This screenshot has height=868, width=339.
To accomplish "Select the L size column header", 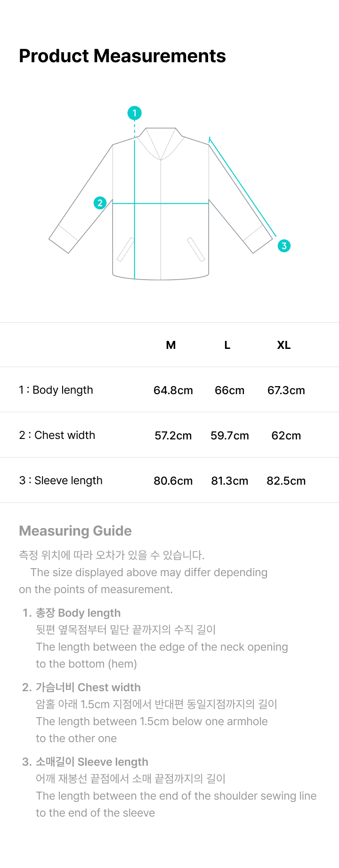I will point(227,345).
